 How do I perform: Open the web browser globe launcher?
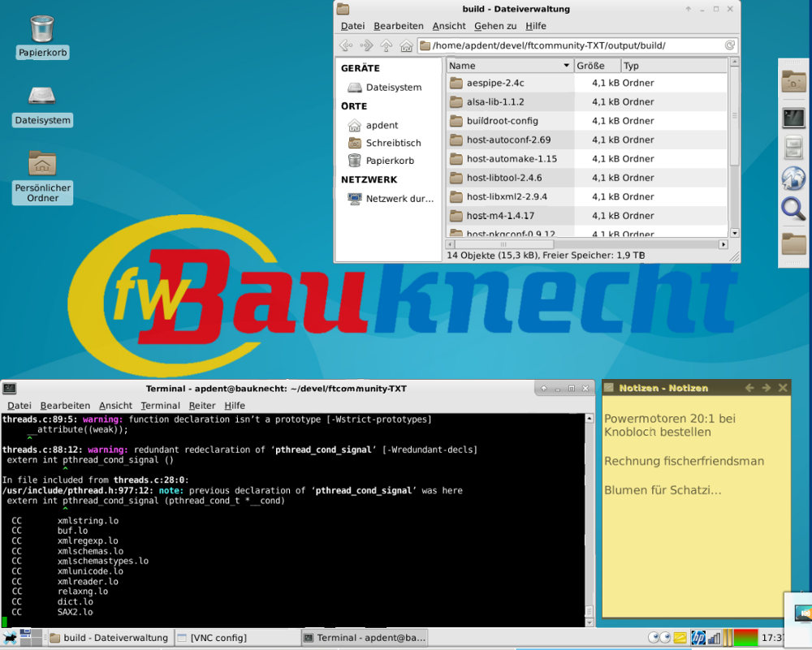tap(793, 178)
